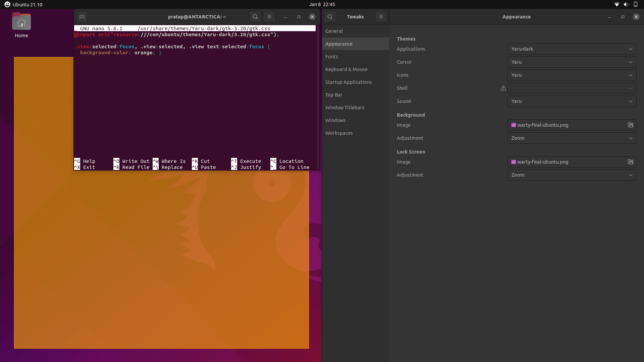This screenshot has height=362, width=644.
Task: Open the Tweaks hamburger menu
Action: tap(381, 17)
